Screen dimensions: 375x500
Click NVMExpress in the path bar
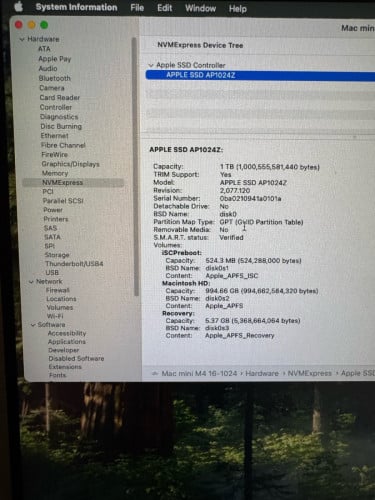[310, 374]
